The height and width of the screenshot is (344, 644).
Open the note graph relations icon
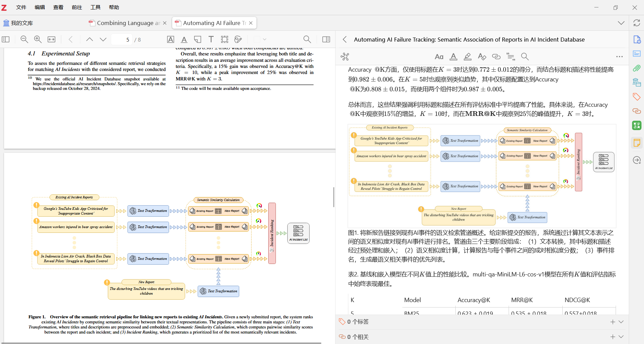(x=345, y=56)
